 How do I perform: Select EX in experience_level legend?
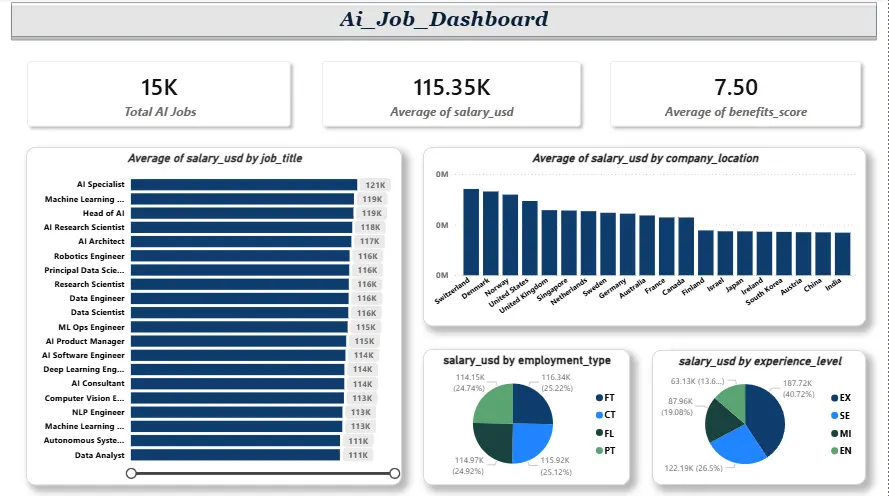[841, 398]
